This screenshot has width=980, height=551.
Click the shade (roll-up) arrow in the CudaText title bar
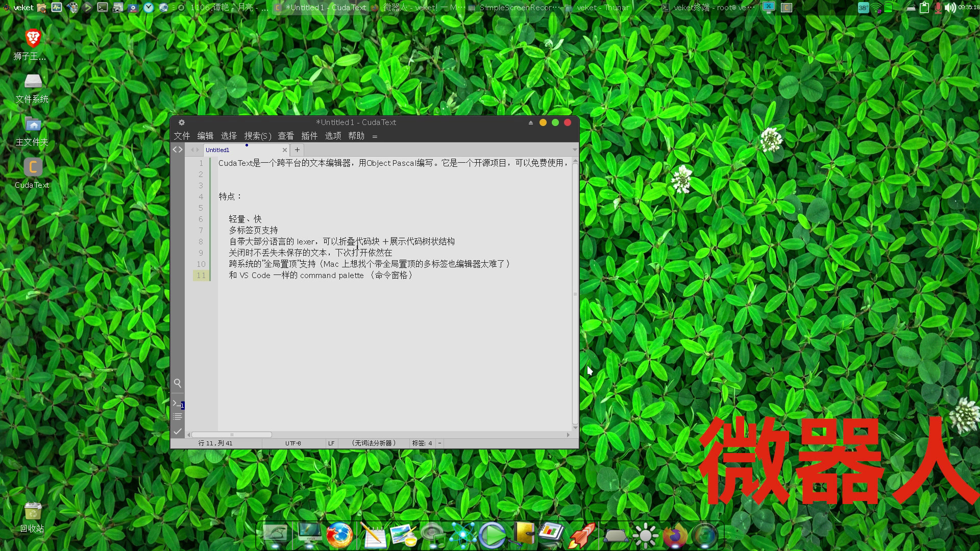[530, 122]
